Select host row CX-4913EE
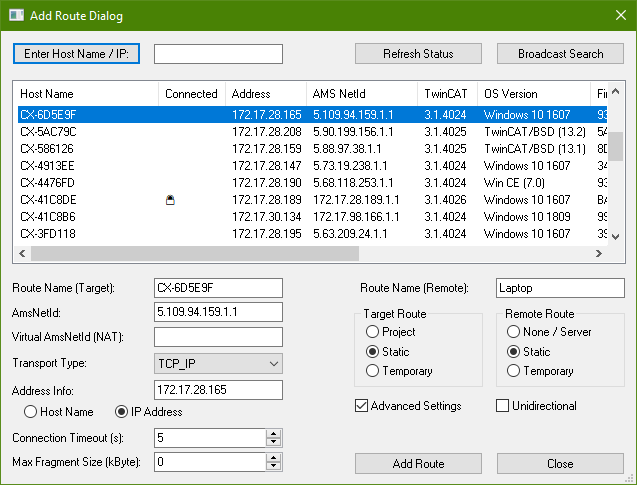Viewport: 637px width, 485px height. (x=312, y=166)
